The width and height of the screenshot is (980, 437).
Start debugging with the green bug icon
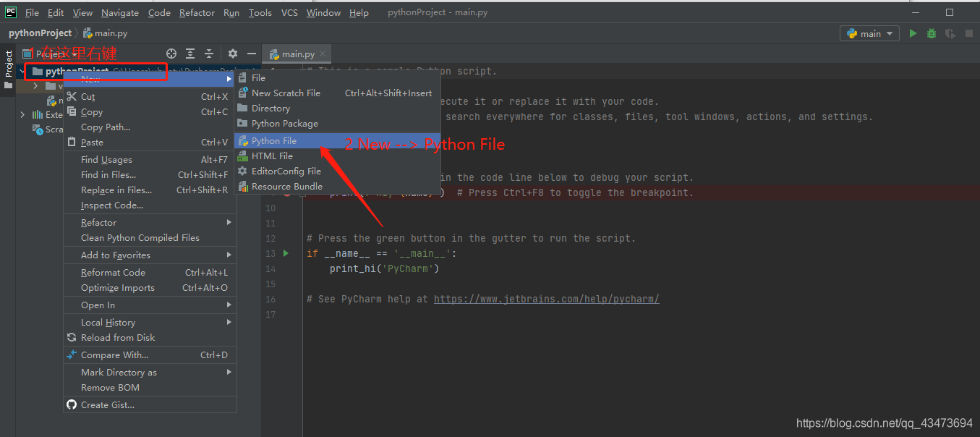coord(932,33)
